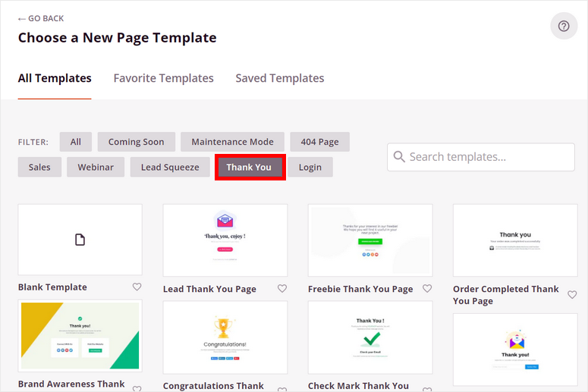Screen dimensions: 588x392
Task: Filter by Login templates
Action: click(x=310, y=167)
